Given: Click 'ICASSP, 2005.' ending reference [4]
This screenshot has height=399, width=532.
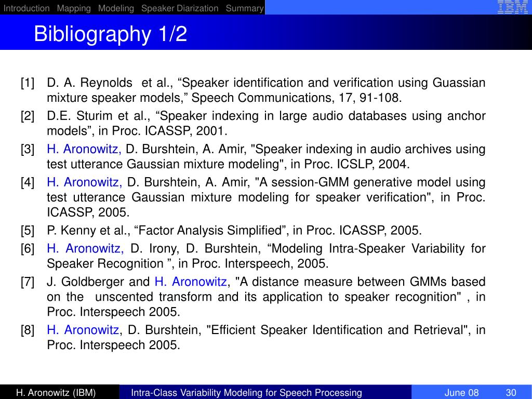Looking at the screenshot, I should 88,212.
